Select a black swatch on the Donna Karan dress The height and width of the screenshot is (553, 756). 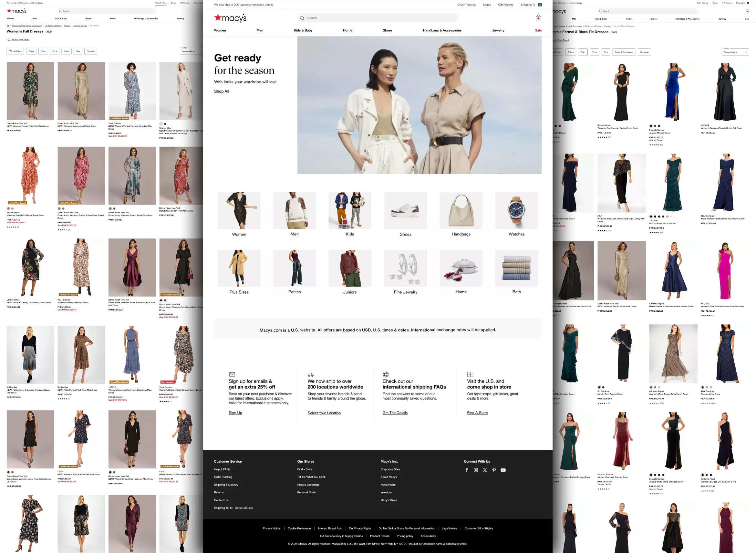(x=114, y=208)
